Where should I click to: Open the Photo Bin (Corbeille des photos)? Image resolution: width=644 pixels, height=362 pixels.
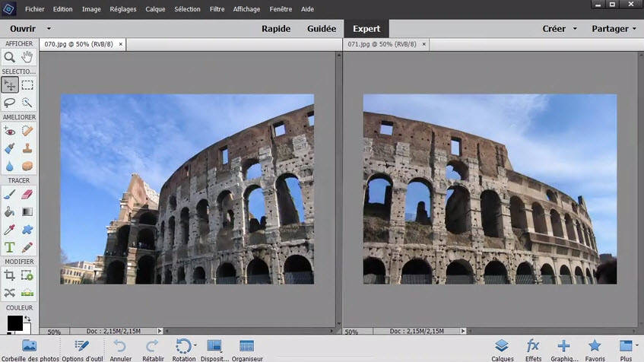click(30, 351)
